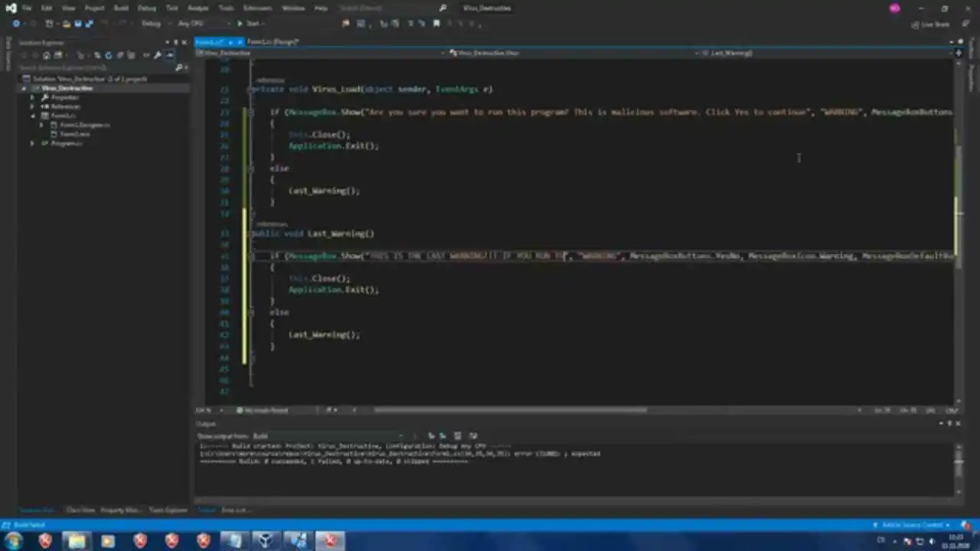The image size is (980, 551).
Task: Collapse the Virus_Destructive project node
Action: 24,88
